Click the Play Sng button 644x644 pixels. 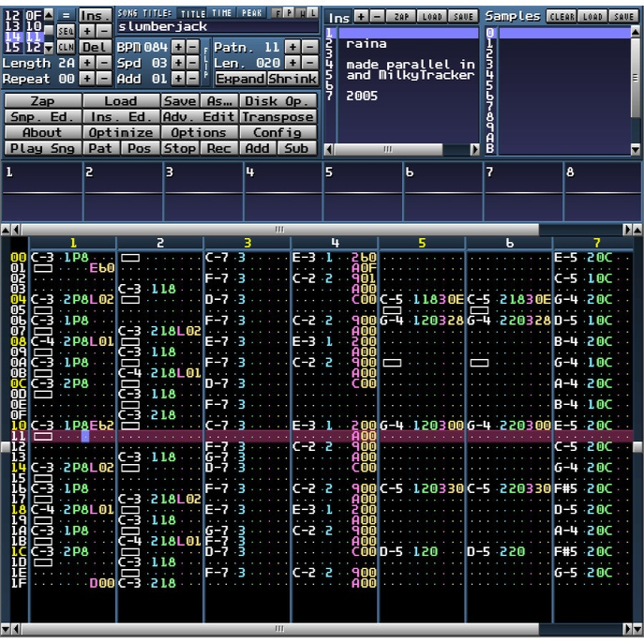43,148
